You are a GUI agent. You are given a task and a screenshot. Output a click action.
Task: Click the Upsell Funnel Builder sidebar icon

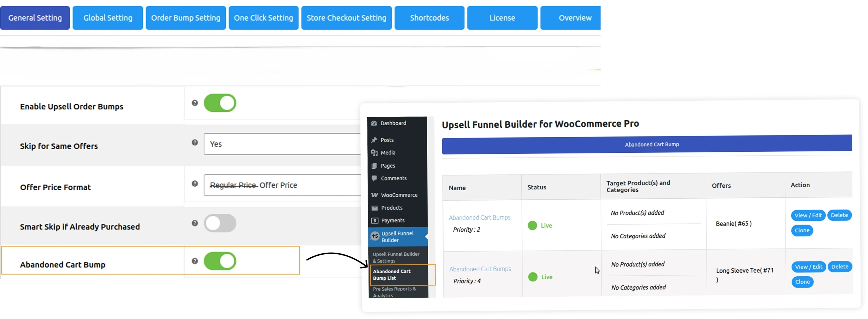point(375,236)
